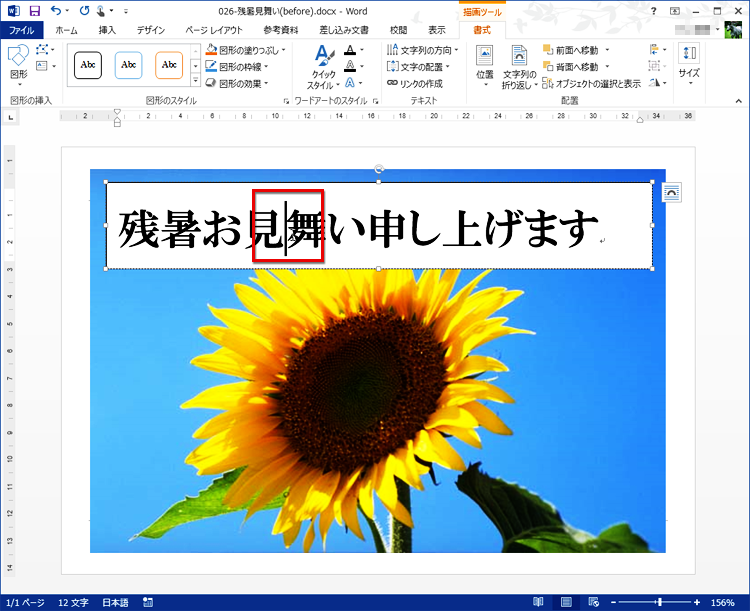This screenshot has width=750, height=611.
Task: Click 日本語 language in status bar
Action: [115, 602]
